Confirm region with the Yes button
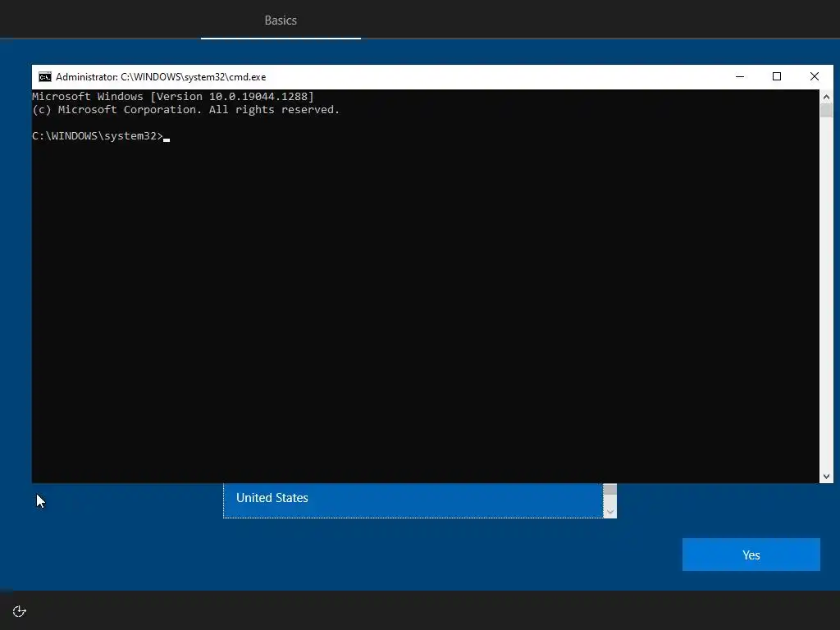The width and height of the screenshot is (840, 630). (751, 555)
